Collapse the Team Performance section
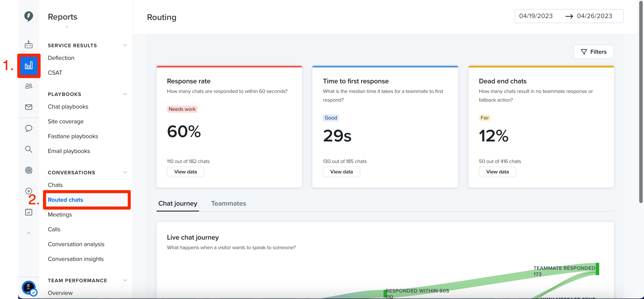The width and height of the screenshot is (644, 299). tap(125, 280)
